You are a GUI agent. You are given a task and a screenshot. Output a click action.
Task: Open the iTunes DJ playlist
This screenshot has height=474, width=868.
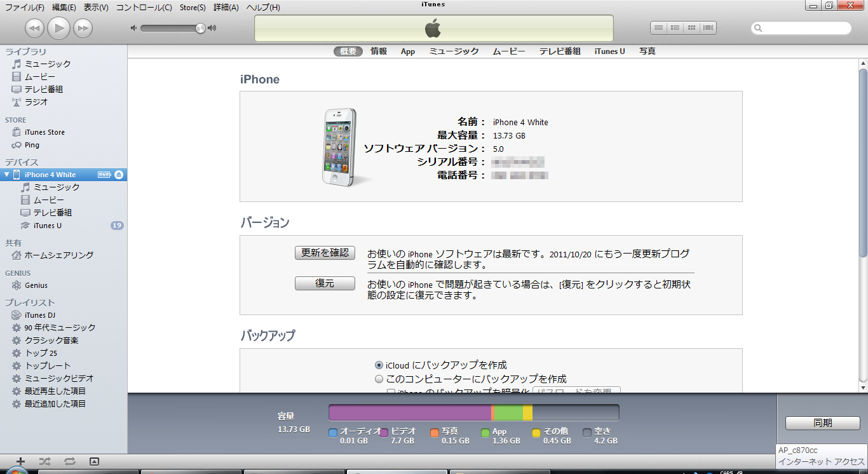coord(39,315)
